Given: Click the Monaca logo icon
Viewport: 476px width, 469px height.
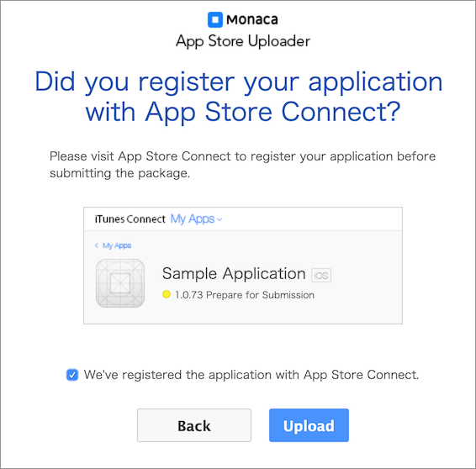Looking at the screenshot, I should pyautogui.click(x=215, y=19).
